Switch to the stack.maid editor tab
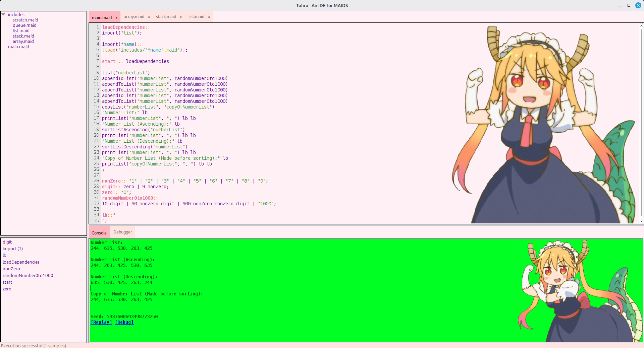Image resolution: width=644 pixels, height=348 pixels. pyautogui.click(x=166, y=16)
